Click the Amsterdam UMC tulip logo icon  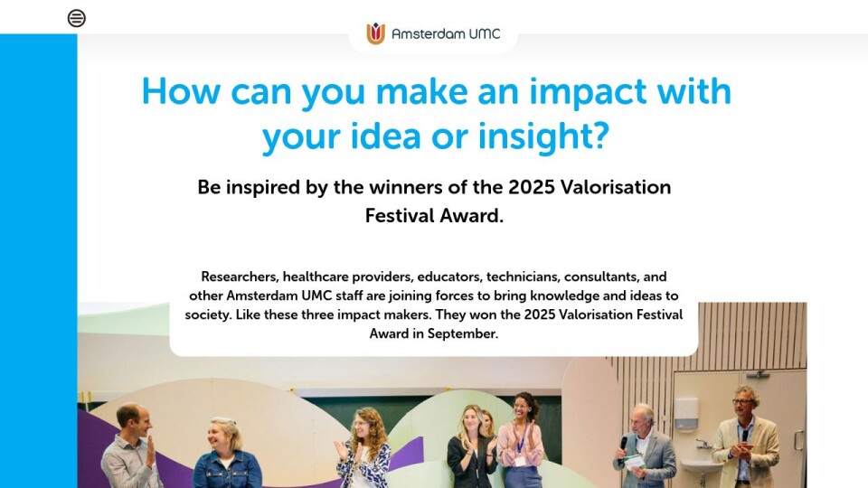375,34
